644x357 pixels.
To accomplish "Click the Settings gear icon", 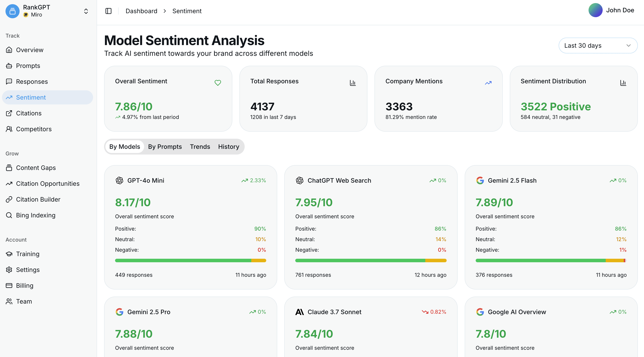I will pos(9,270).
